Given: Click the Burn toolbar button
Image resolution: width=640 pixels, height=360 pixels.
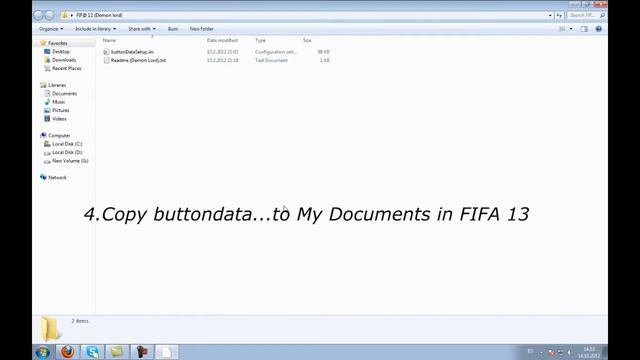Looking at the screenshot, I should pyautogui.click(x=173, y=29).
